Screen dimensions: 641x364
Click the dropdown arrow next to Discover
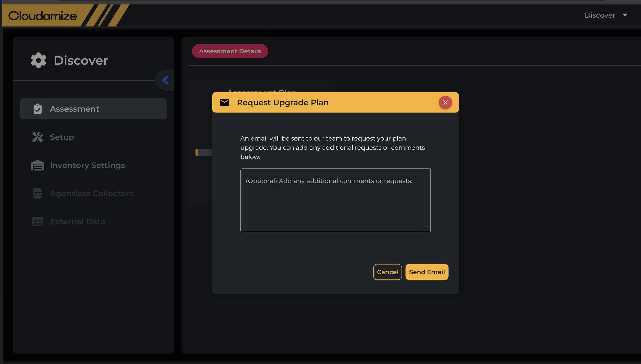(x=625, y=15)
